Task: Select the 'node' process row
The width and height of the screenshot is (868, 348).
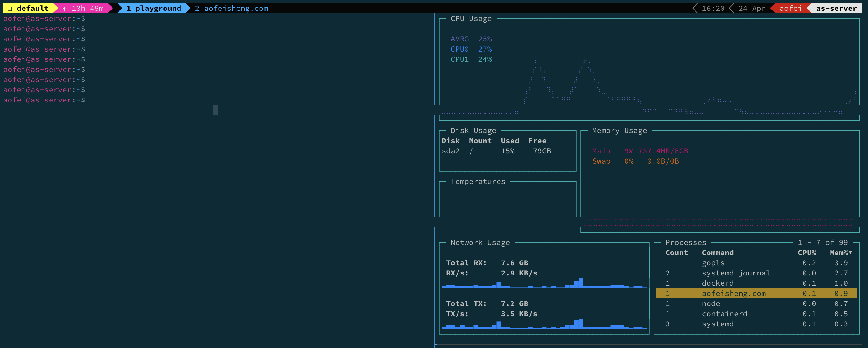Action: point(756,304)
